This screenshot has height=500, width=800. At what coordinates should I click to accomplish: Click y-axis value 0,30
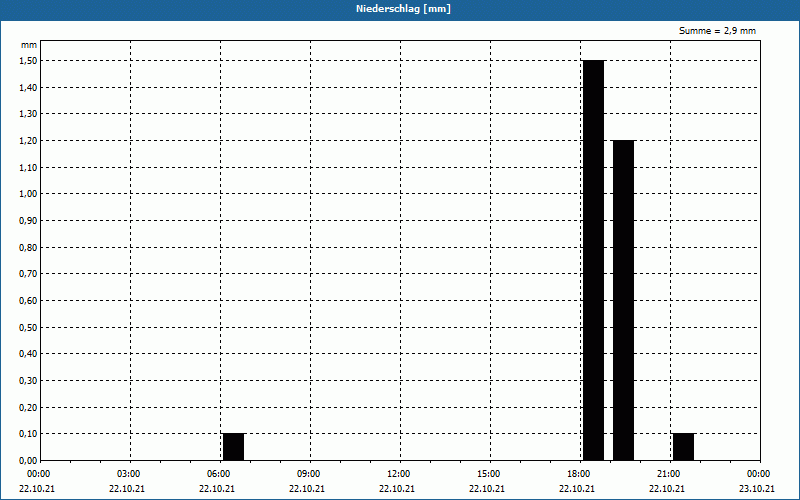28,381
